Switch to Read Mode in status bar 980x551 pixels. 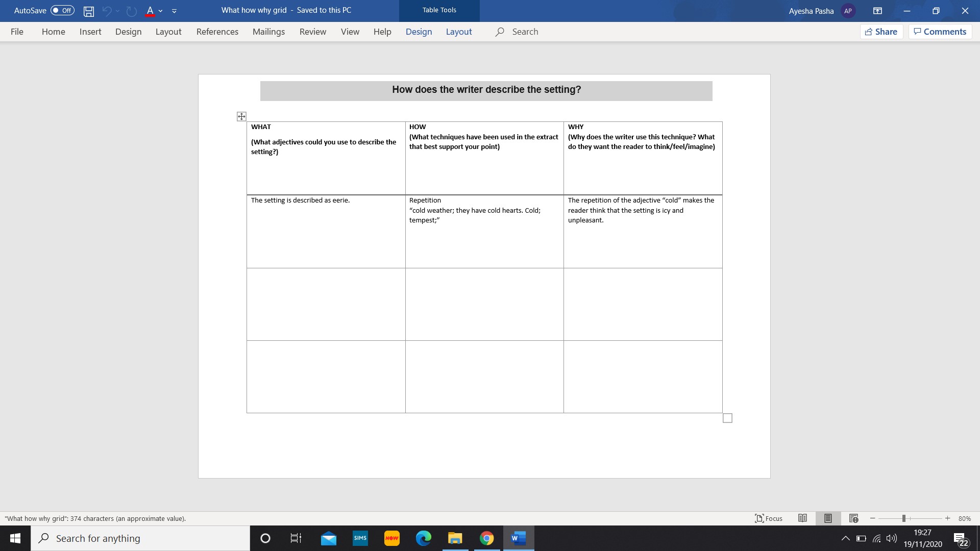pos(802,518)
